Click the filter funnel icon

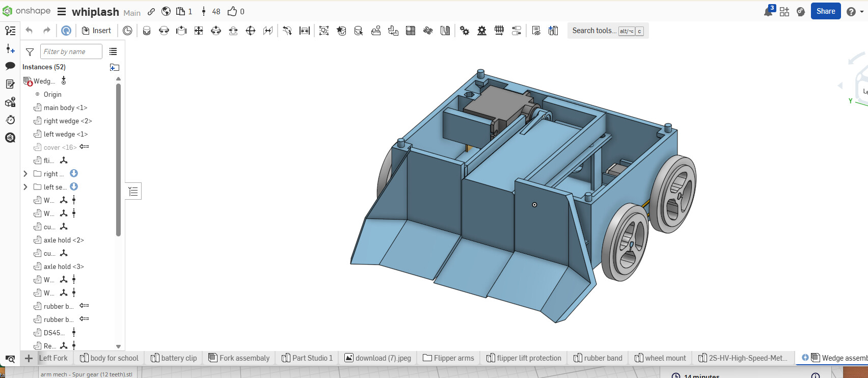click(x=30, y=52)
